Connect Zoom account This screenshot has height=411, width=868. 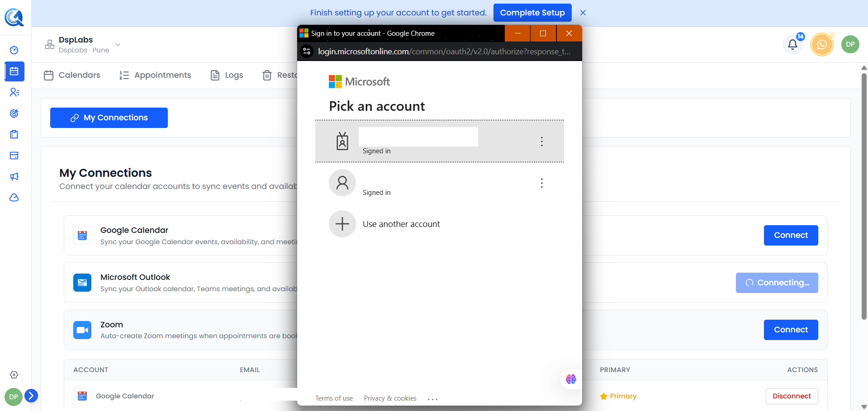tap(791, 330)
